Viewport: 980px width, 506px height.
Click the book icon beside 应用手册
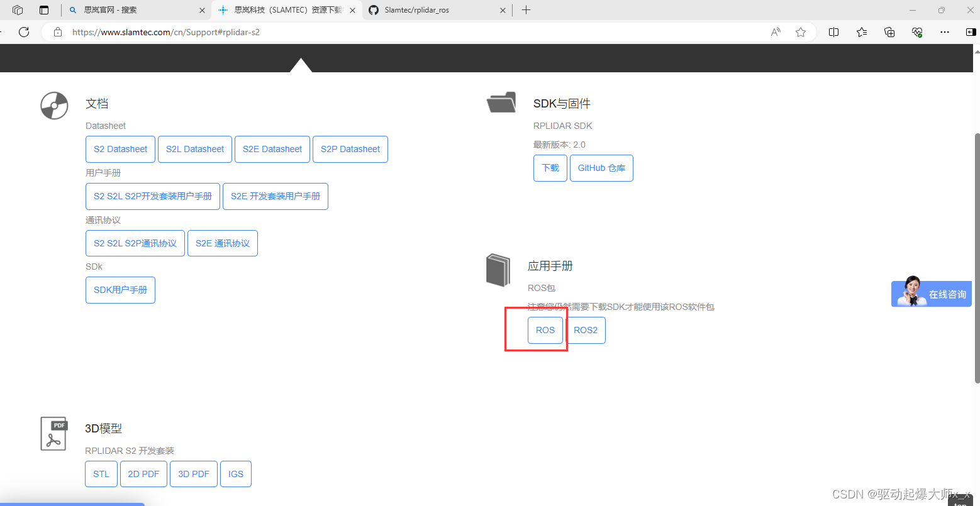coord(498,270)
